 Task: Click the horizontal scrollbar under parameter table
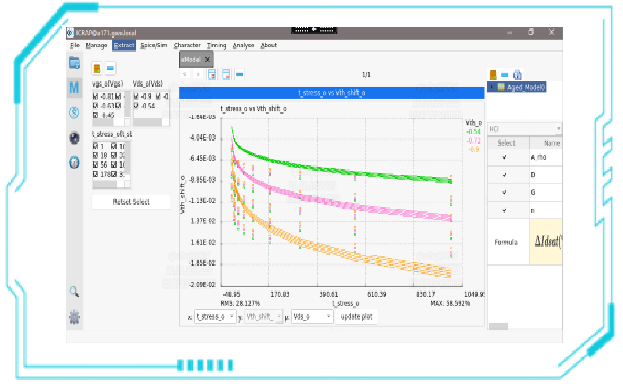pyautogui.click(x=498, y=326)
